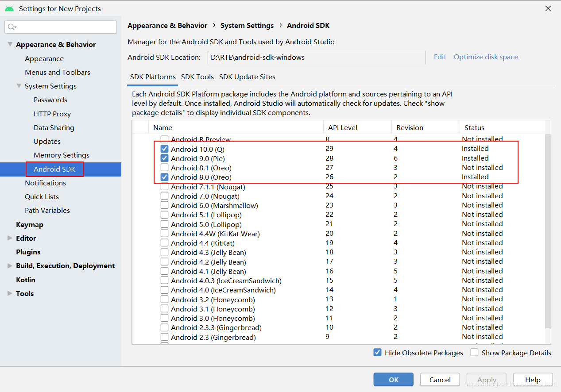
Task: Click the Edit SDK location link
Action: 440,57
